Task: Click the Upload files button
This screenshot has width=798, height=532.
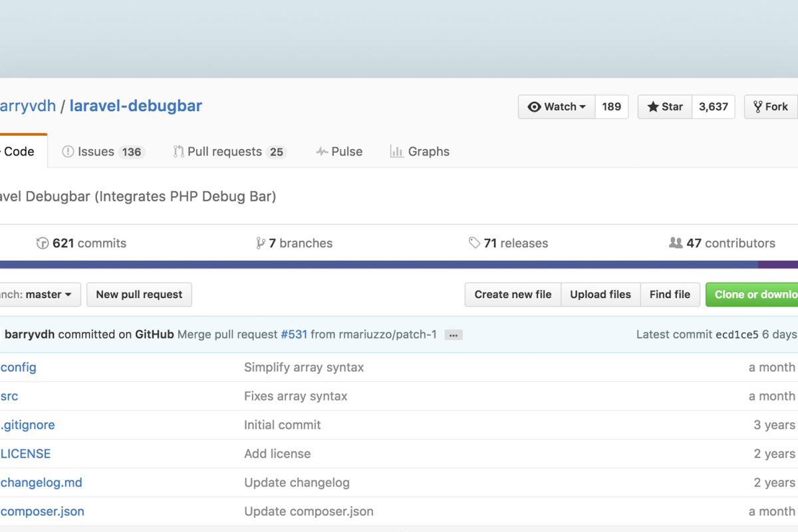Action: 600,295
